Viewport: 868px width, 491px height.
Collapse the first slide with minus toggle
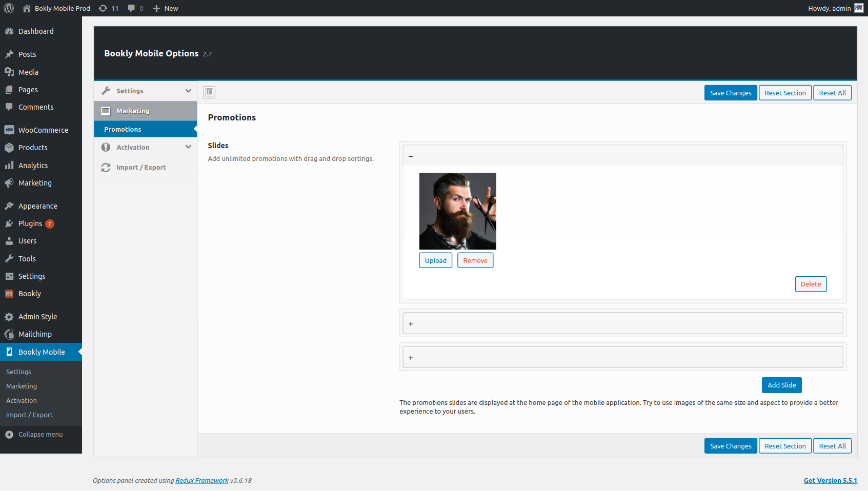(411, 156)
